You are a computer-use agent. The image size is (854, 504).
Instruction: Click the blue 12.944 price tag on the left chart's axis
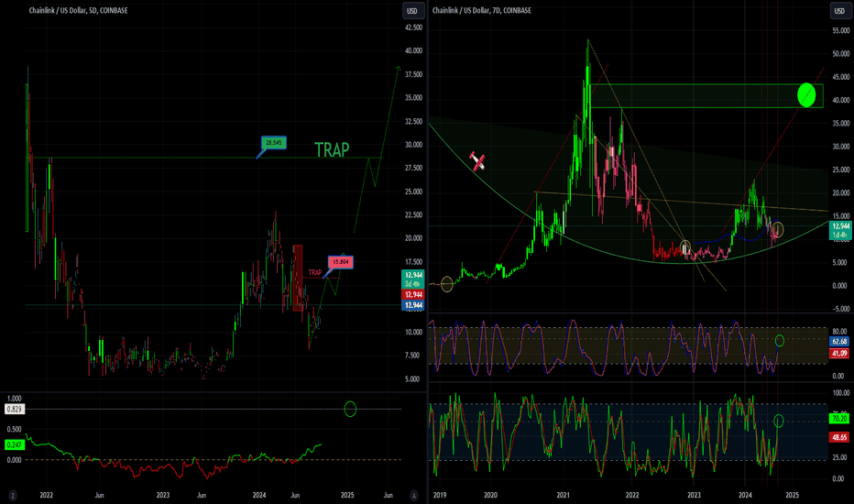[413, 305]
